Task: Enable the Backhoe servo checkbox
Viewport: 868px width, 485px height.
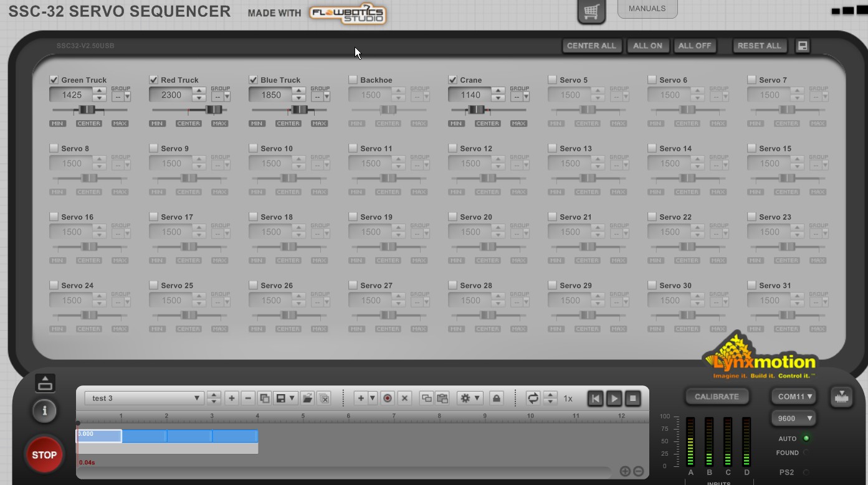Action: click(x=353, y=79)
